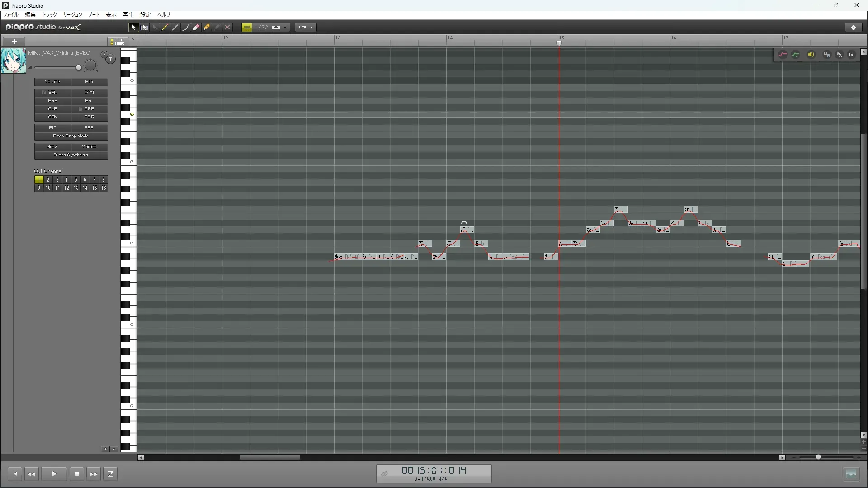Screen dimensions: 868x488
Task: Show the red pitch curve display
Action: tap(783, 55)
